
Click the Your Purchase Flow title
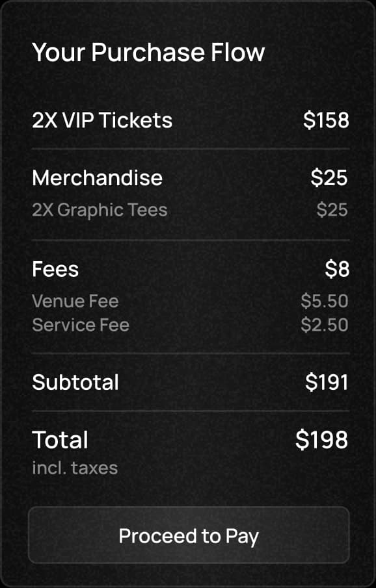tap(148, 52)
